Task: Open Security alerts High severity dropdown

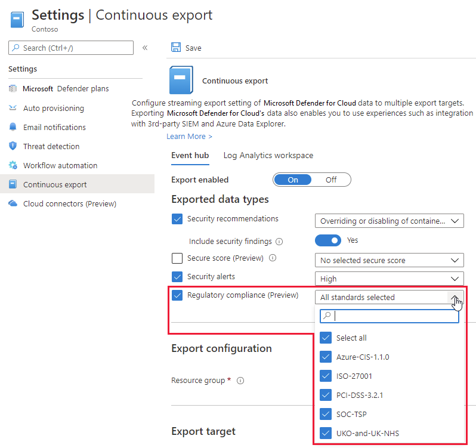Action: [389, 279]
